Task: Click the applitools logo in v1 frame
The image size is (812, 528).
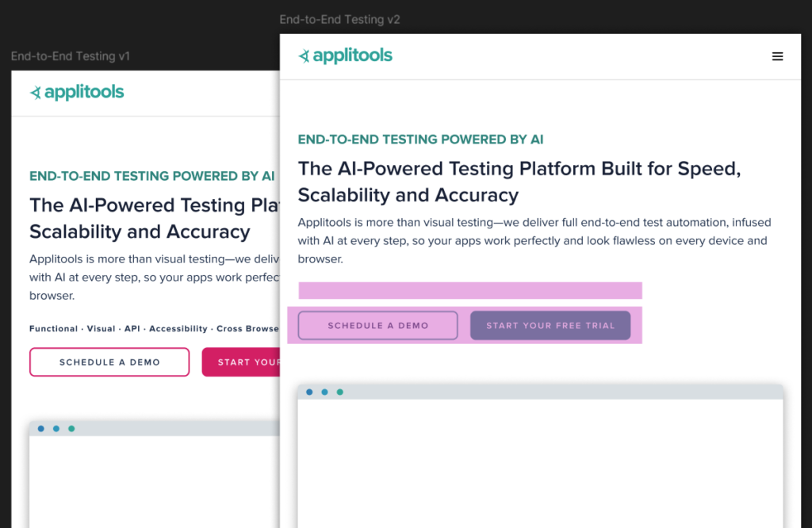Action: [77, 92]
